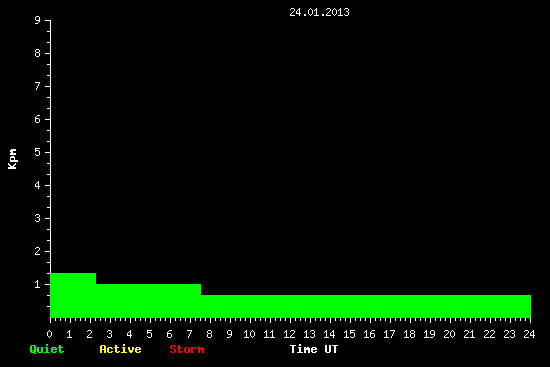Click the 24.01.2013 date title
The width and height of the screenshot is (550, 367).
(x=319, y=12)
